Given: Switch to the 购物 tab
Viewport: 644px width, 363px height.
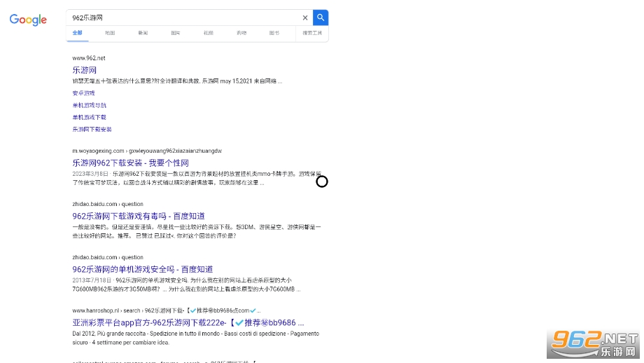Looking at the screenshot, I should coord(241,33).
